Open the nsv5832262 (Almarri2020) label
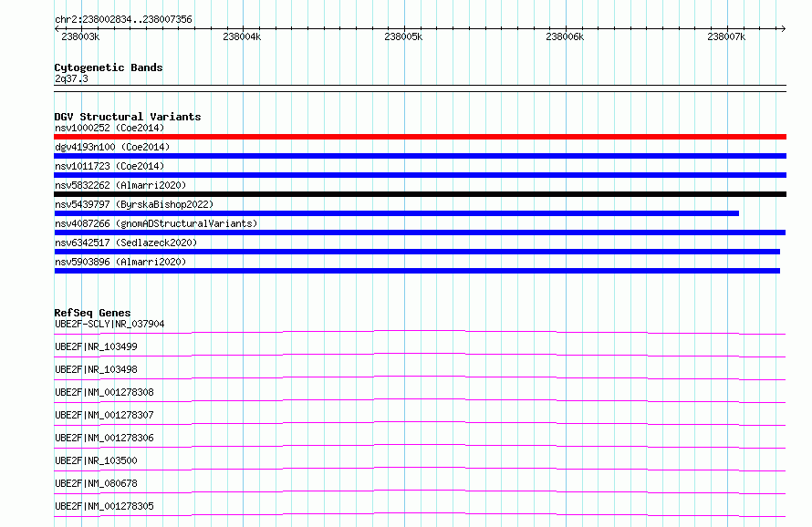Image resolution: width=812 pixels, height=527 pixels. [x=120, y=185]
